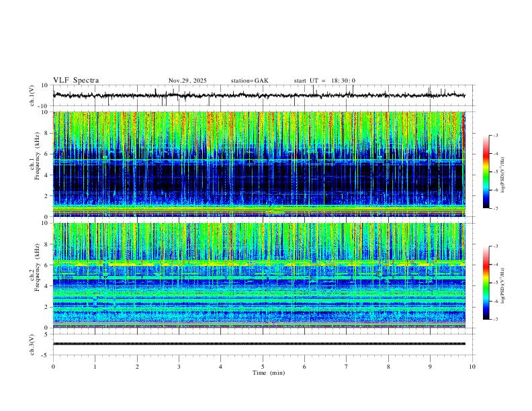Click the "4" kHz tick on ch.2 frequency axis
The width and height of the screenshot is (532, 411).
pos(47,286)
